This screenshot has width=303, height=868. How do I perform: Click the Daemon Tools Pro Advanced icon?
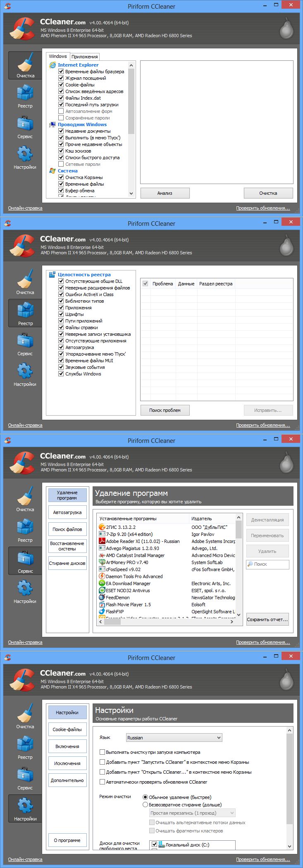point(102,576)
